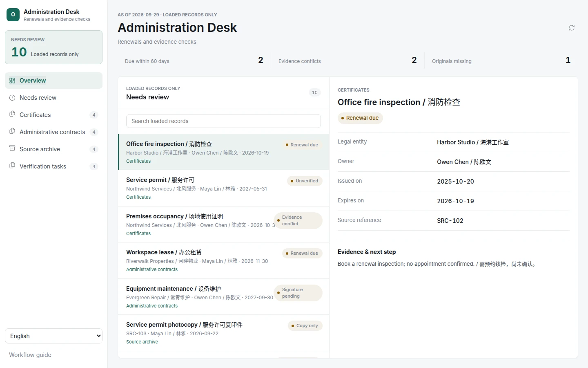Focus the Search loaded records field
The image size is (588, 368).
pos(223,121)
